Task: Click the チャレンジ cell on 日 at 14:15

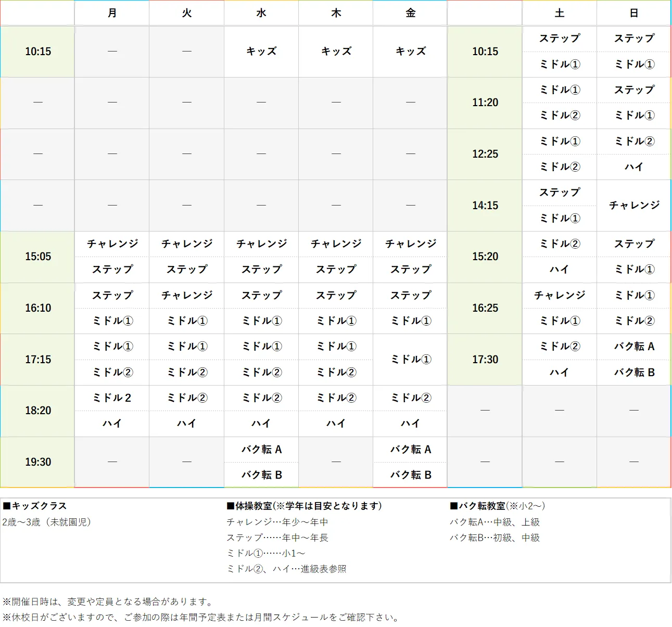Action: point(633,205)
